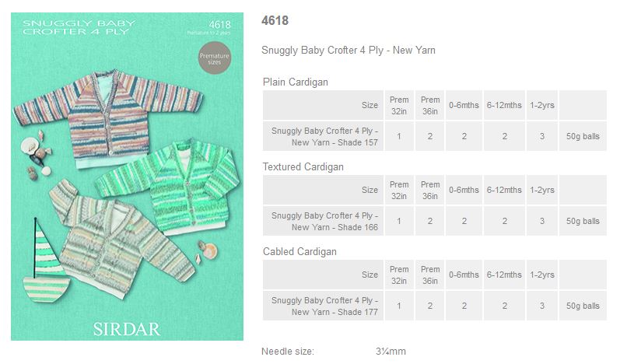
Task: Select the 3¼mm needle size value
Action: click(x=391, y=351)
